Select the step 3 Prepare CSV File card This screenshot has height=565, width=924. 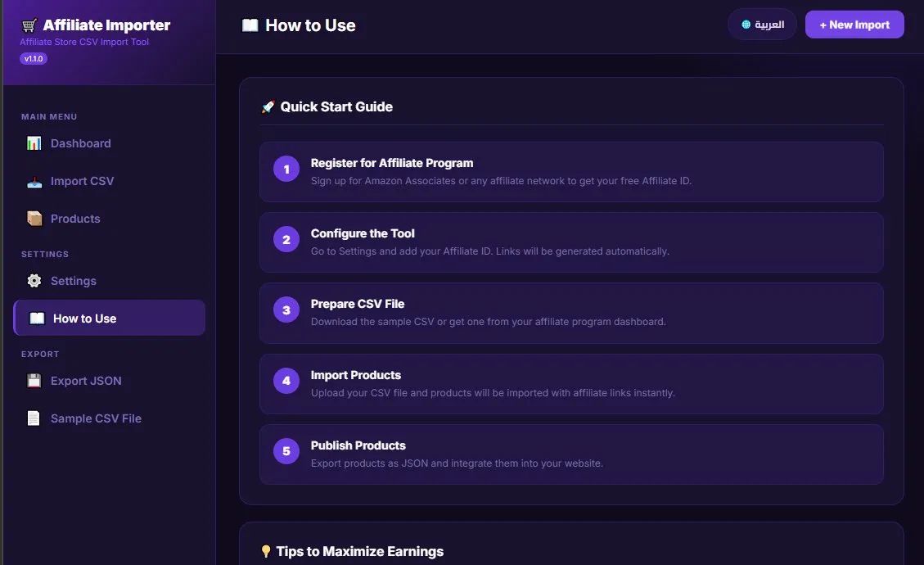(x=571, y=313)
